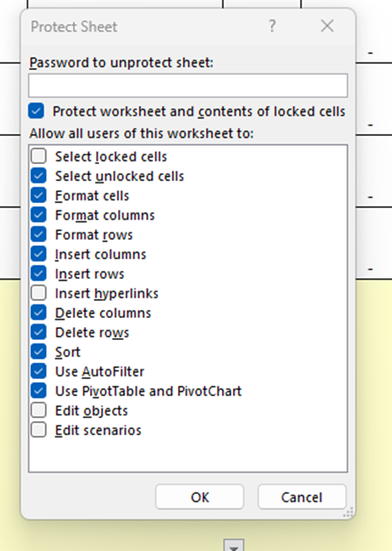Disable the Sort permission
The width and height of the screenshot is (392, 551).
(x=38, y=352)
